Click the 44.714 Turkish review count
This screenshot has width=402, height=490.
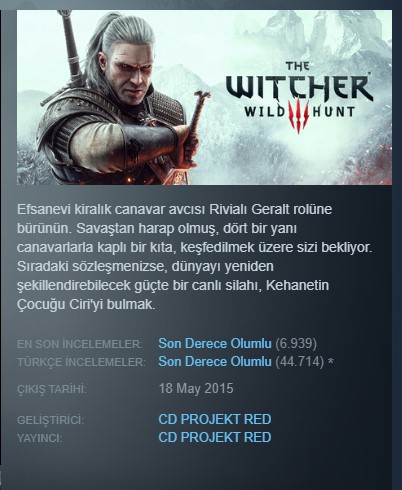click(x=299, y=361)
